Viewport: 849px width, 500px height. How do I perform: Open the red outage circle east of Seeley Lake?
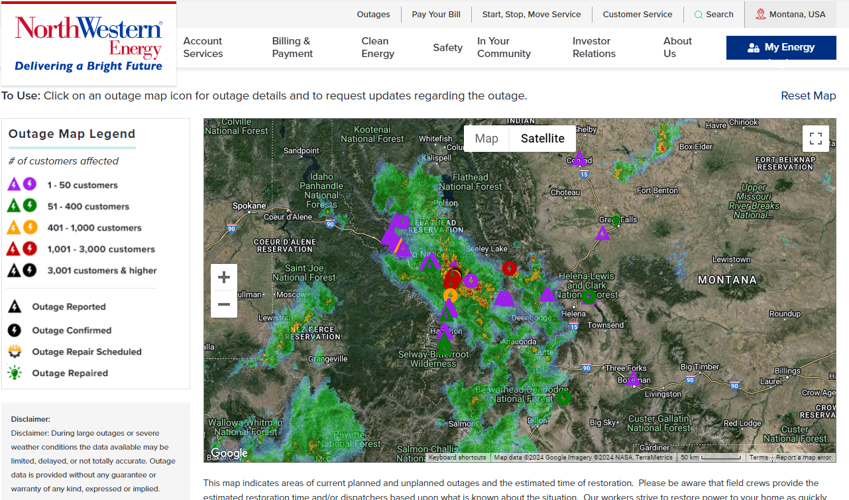(x=509, y=268)
